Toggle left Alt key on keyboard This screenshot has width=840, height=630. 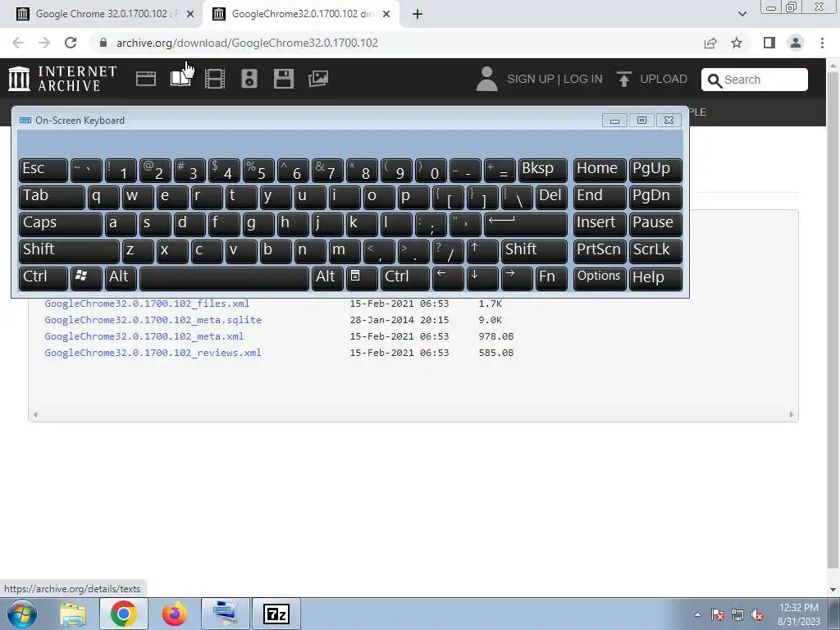[121, 277]
